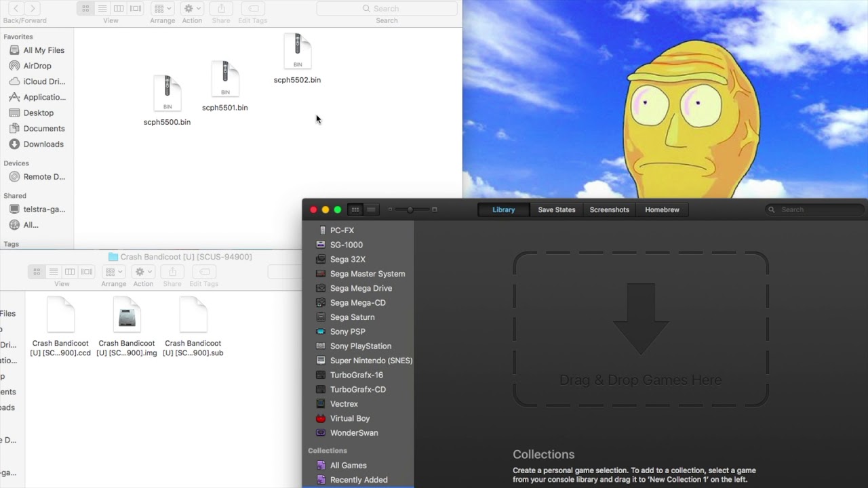
Task: Select TurboGrafx-16 console
Action: pos(358,375)
